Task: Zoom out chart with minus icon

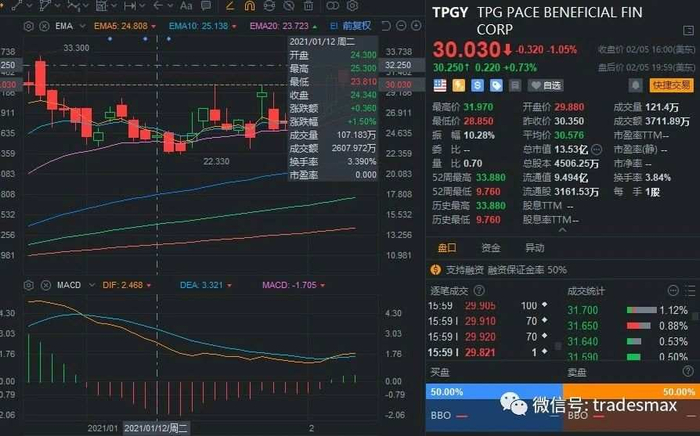Action: point(401,26)
